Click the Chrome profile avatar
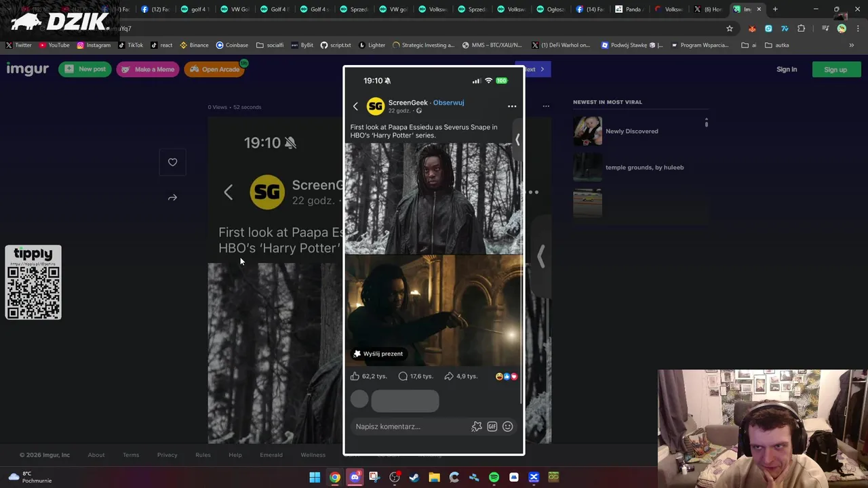This screenshot has width=868, height=488. pos(842,28)
